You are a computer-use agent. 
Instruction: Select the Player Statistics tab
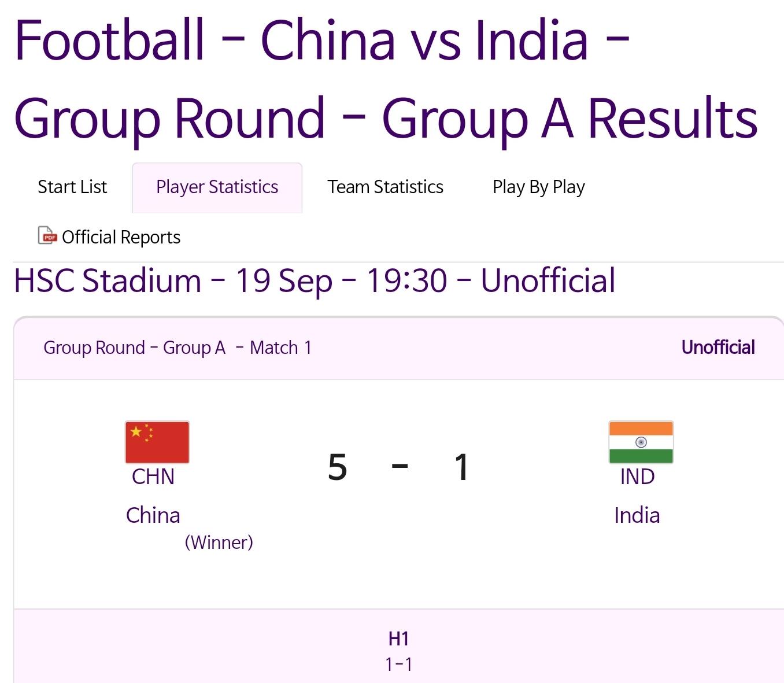tap(217, 187)
